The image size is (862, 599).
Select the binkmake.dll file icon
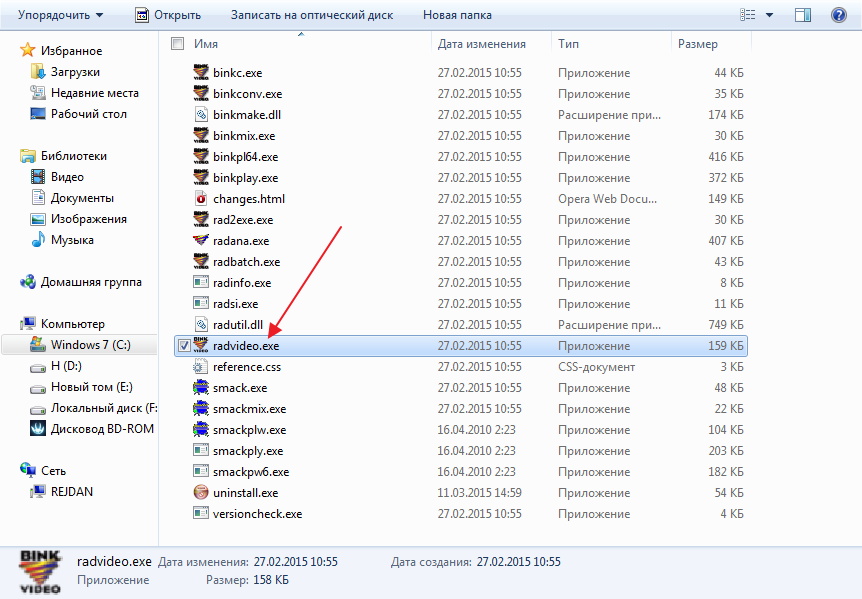click(201, 114)
